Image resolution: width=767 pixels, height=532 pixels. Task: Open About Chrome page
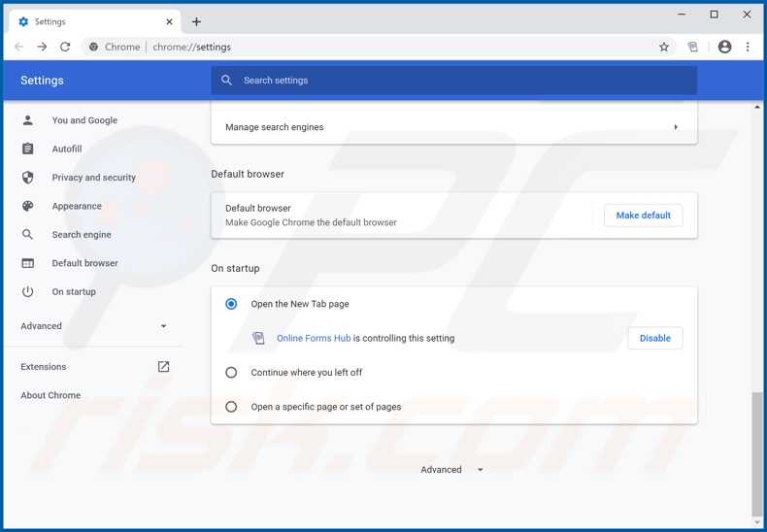[50, 395]
